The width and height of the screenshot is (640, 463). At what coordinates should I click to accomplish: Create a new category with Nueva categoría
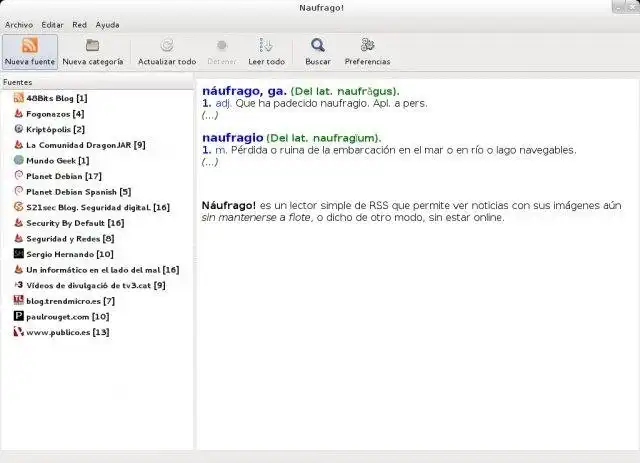[93, 52]
